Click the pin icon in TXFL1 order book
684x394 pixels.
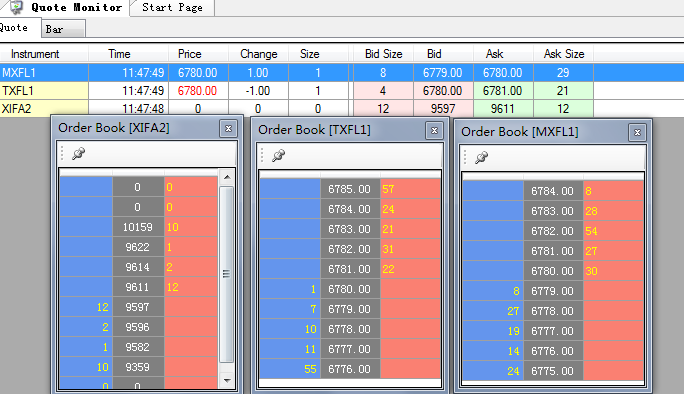pyautogui.click(x=278, y=155)
